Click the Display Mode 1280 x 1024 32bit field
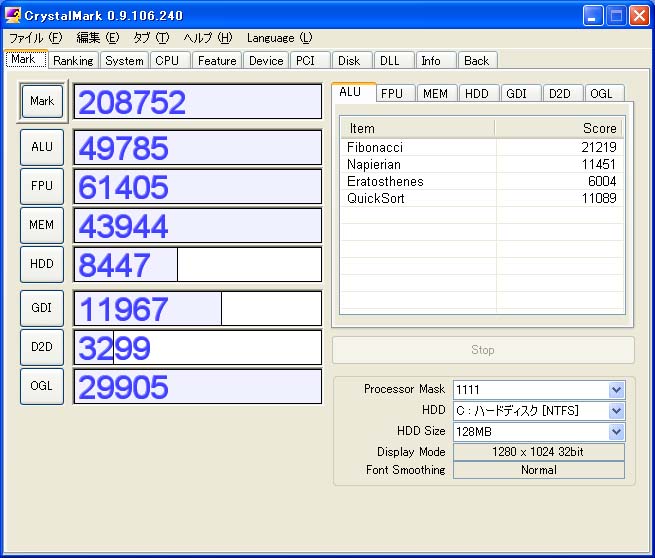Screen dimensions: 655x558 click(x=539, y=451)
